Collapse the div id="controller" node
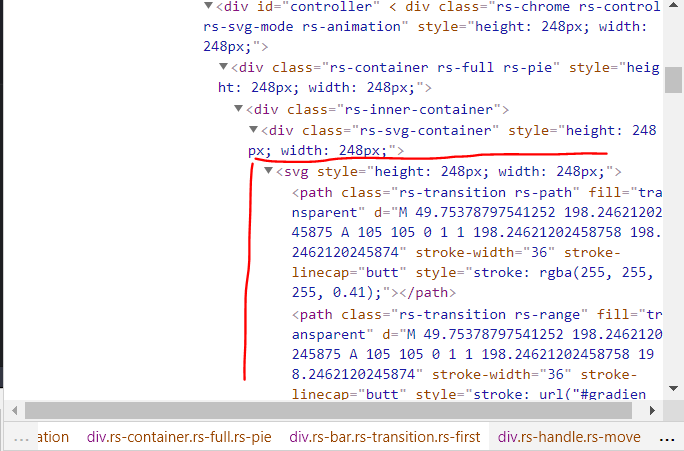The image size is (684, 451). 209,6
